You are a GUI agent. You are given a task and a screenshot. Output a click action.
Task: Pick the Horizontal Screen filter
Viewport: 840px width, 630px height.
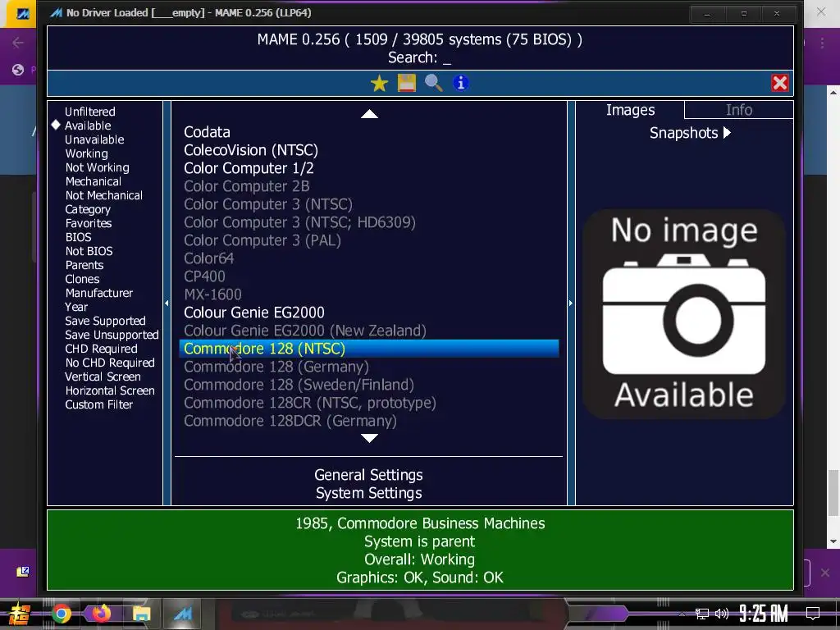coord(110,390)
